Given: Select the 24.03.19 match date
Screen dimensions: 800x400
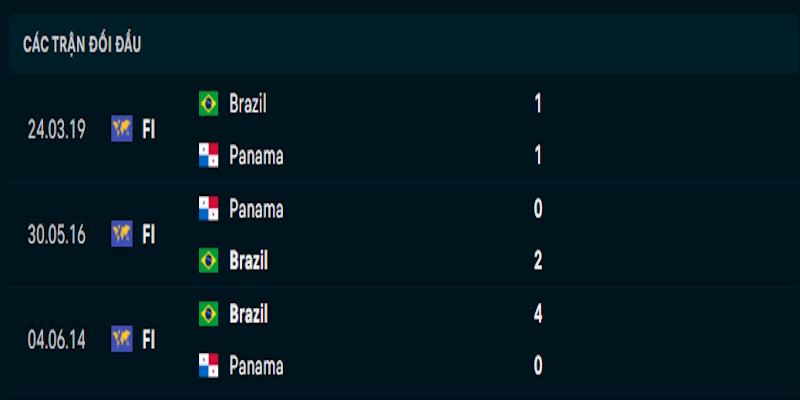Looking at the screenshot, I should [57, 130].
